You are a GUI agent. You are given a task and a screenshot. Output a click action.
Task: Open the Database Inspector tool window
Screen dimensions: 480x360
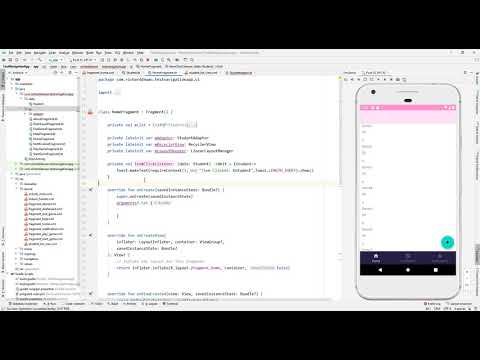(23, 304)
